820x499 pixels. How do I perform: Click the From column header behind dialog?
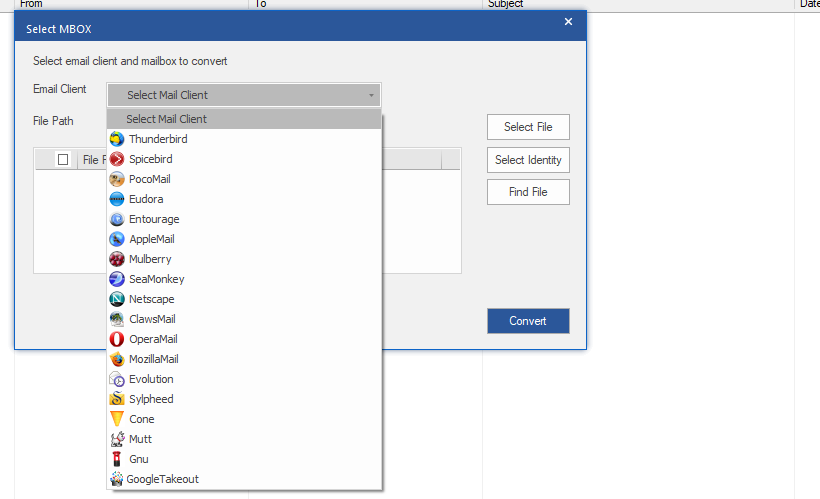tap(132, 4)
